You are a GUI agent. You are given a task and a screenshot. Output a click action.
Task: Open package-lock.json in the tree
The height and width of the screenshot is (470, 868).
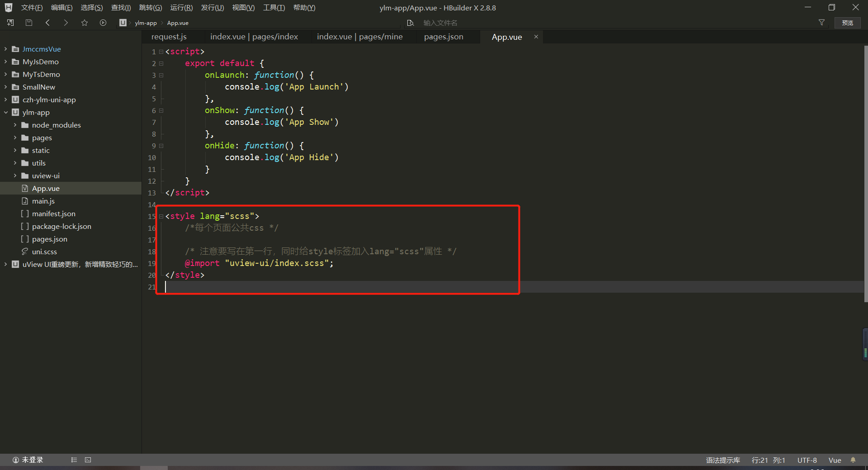pyautogui.click(x=61, y=226)
